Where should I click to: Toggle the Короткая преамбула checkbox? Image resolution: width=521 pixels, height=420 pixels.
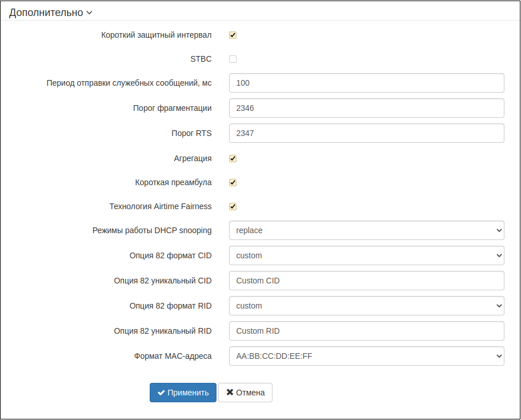pos(233,183)
